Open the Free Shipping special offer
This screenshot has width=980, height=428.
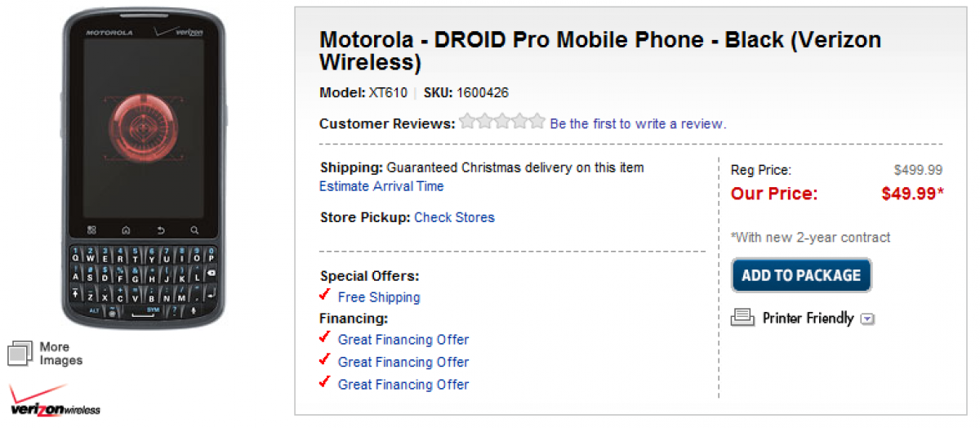(x=379, y=297)
